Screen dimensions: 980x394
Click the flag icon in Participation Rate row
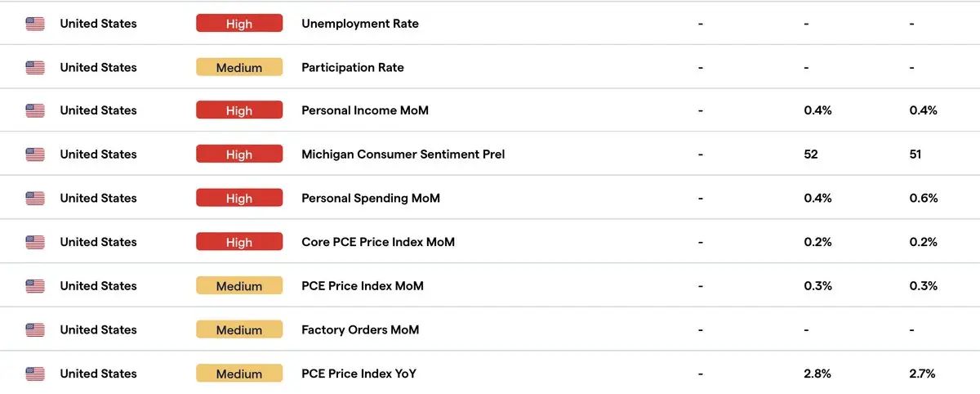click(35, 68)
